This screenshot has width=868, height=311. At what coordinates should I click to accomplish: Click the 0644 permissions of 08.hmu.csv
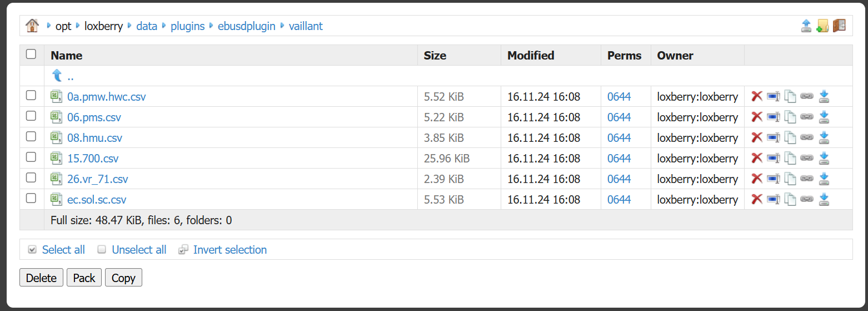click(x=618, y=138)
